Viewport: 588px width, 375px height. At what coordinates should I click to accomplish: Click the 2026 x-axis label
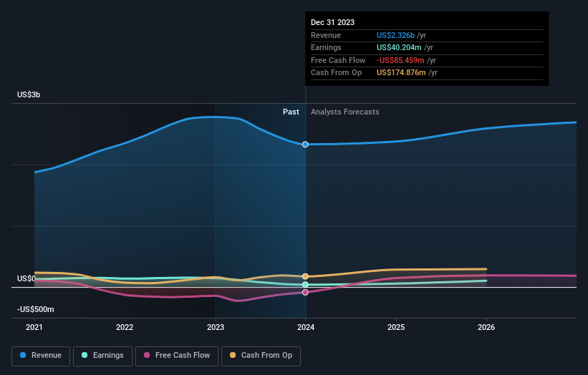coord(486,327)
